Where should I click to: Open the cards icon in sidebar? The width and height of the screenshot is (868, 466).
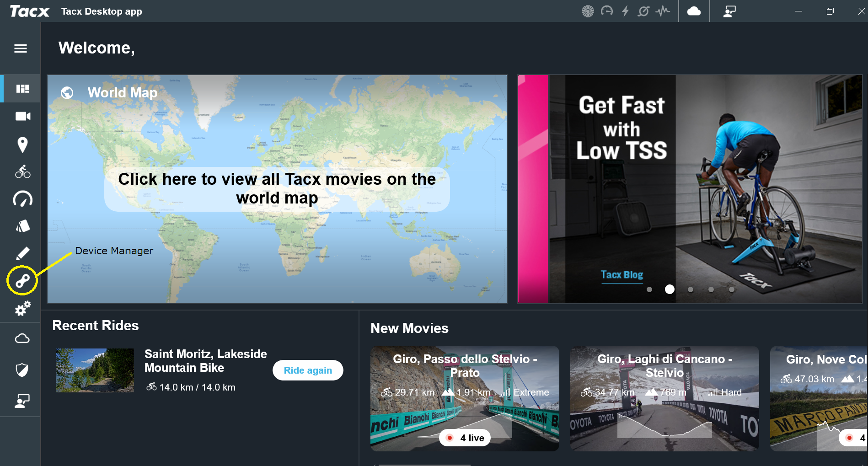[22, 226]
